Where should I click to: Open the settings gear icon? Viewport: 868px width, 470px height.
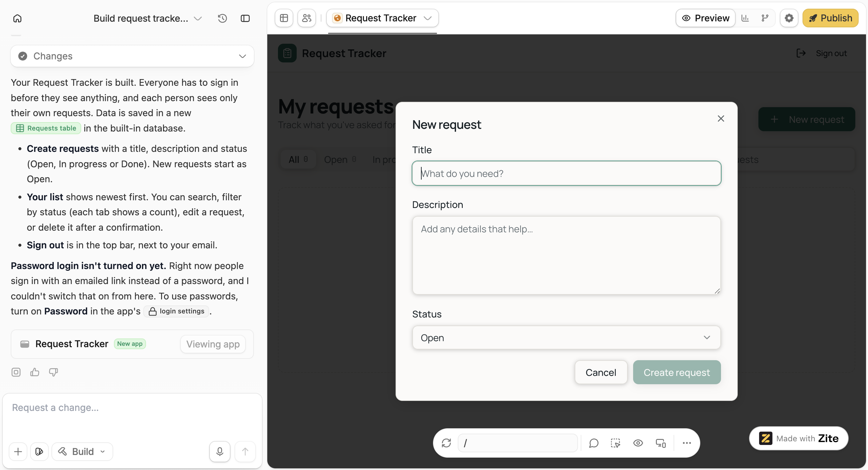pos(789,18)
